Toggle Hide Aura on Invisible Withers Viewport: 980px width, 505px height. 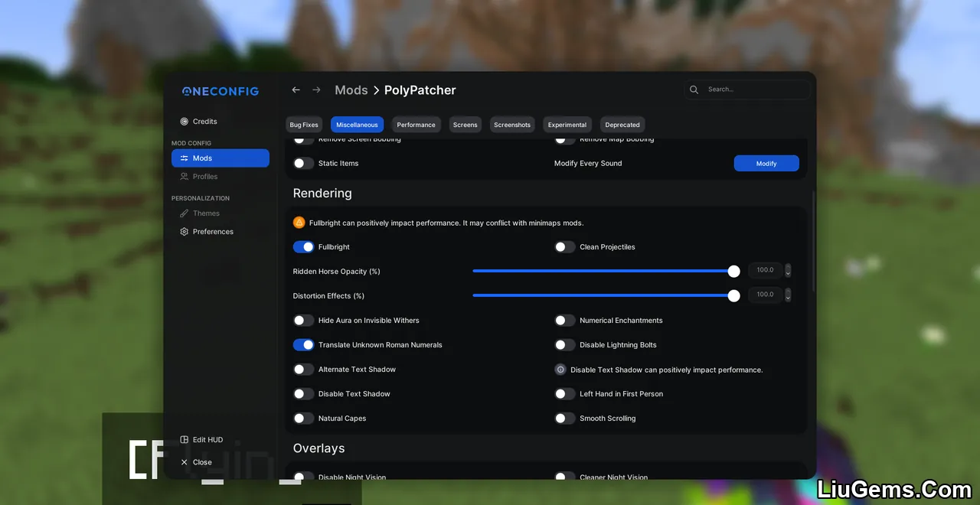(304, 321)
